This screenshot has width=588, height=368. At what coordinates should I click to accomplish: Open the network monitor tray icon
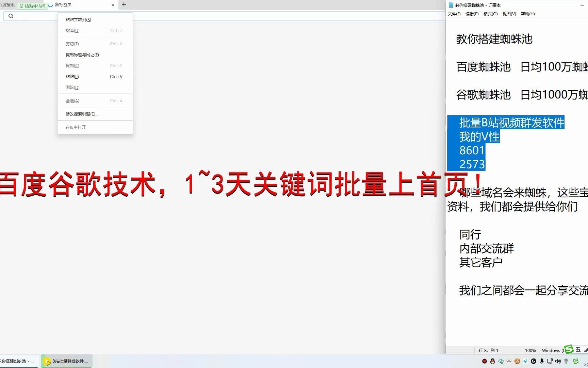coord(550,361)
